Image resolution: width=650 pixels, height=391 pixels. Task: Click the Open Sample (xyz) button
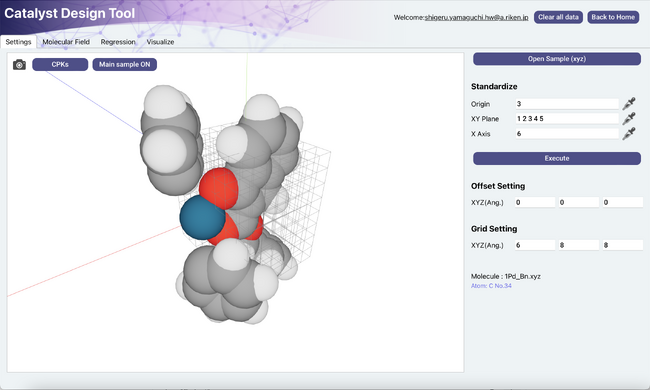(x=557, y=59)
